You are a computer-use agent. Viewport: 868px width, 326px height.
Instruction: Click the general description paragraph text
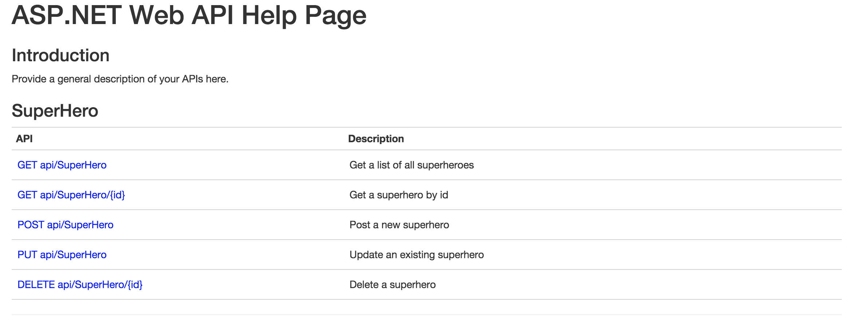pos(120,79)
